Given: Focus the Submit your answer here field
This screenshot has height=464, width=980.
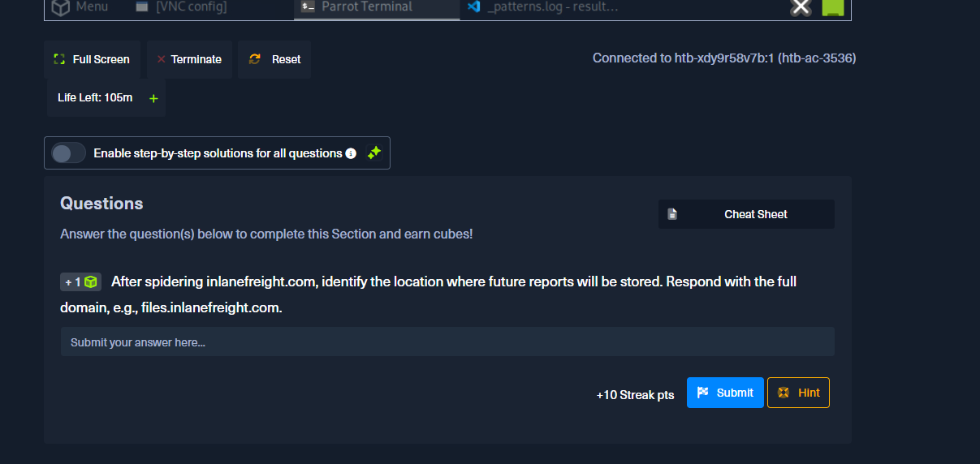Looking at the screenshot, I should [x=447, y=342].
